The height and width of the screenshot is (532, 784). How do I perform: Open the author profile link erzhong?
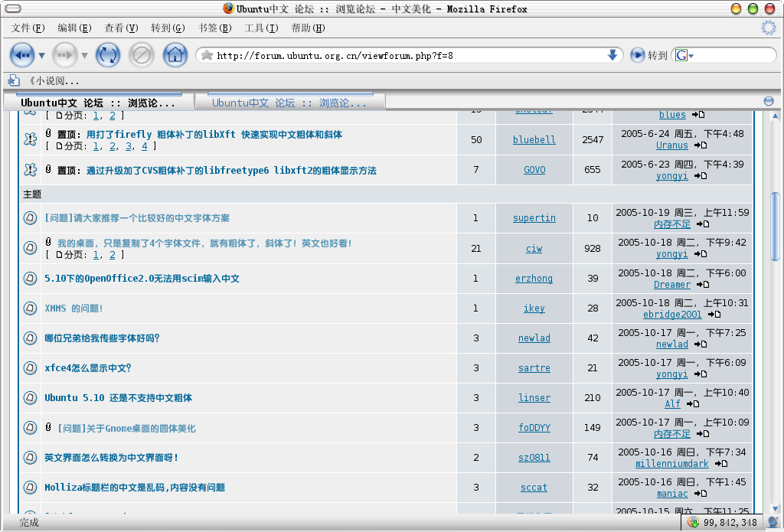(534, 279)
